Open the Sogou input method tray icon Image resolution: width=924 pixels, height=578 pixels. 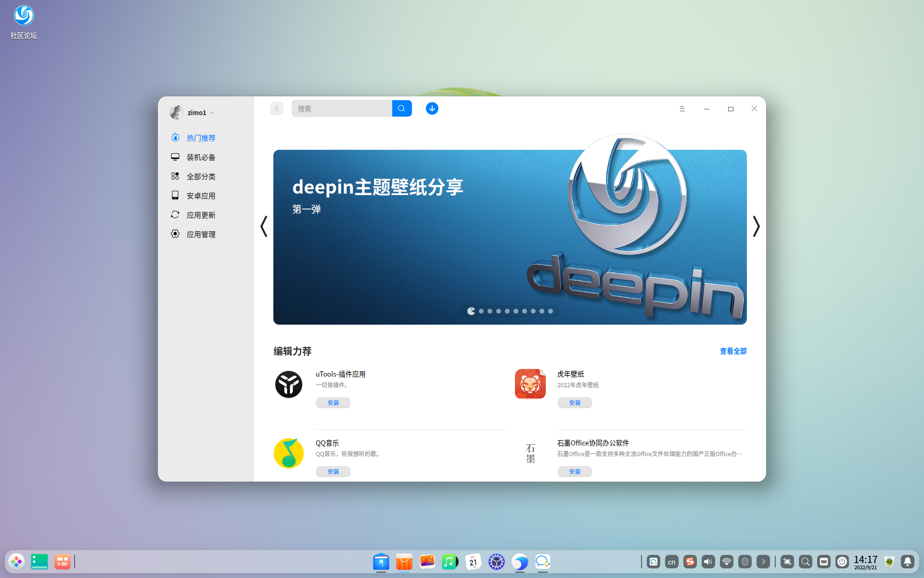point(690,562)
